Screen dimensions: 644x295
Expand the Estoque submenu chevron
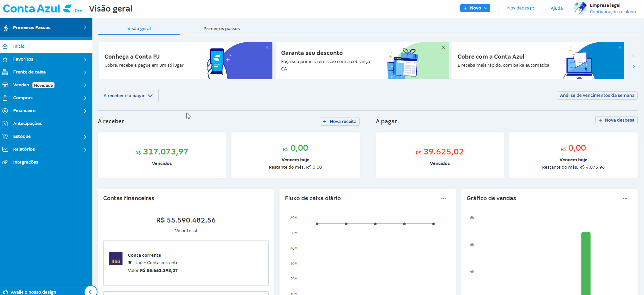click(x=85, y=137)
